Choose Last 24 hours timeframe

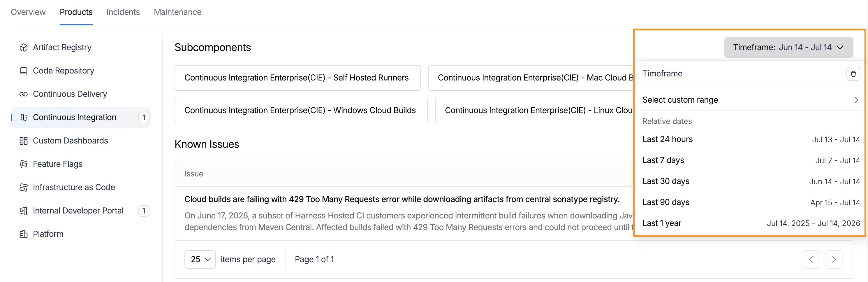(751, 139)
